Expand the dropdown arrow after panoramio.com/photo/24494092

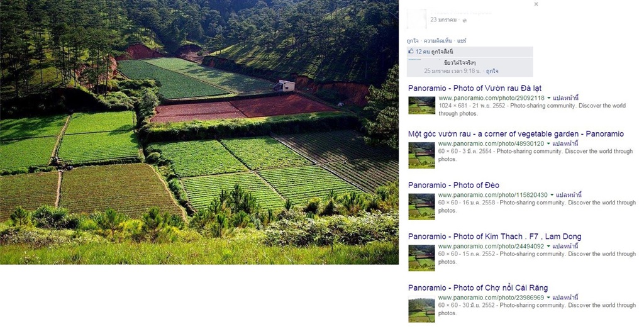(x=548, y=247)
